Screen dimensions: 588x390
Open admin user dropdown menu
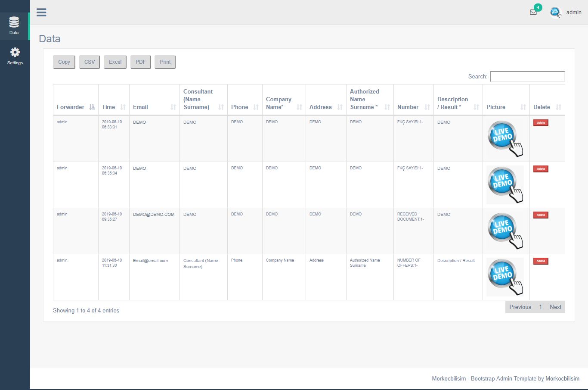(573, 12)
